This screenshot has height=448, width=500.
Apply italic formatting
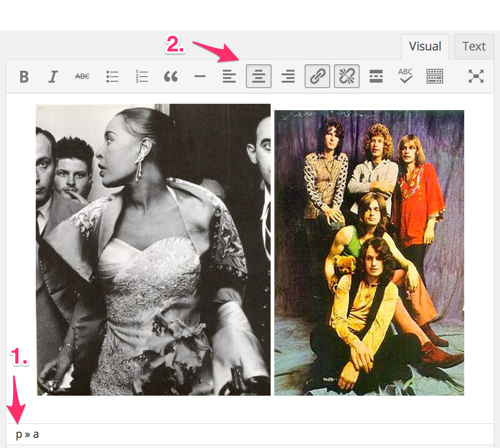53,77
